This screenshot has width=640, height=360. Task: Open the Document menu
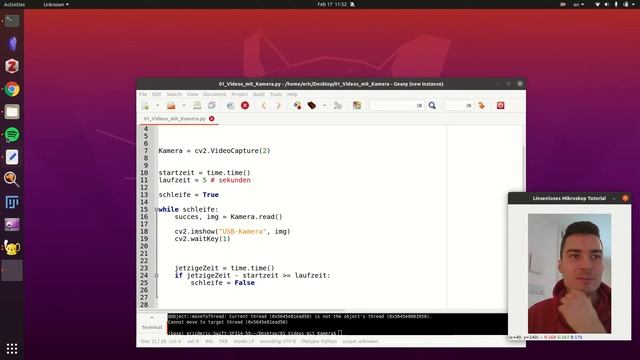[215, 94]
